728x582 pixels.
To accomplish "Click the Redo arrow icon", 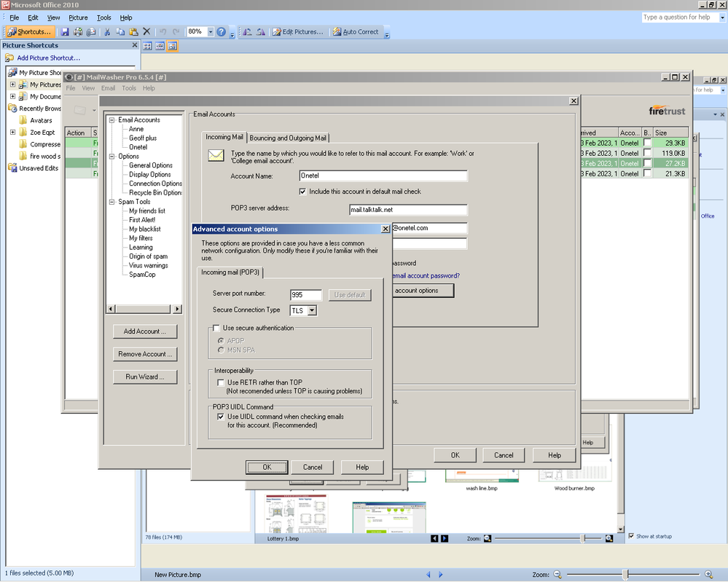I will (x=176, y=31).
